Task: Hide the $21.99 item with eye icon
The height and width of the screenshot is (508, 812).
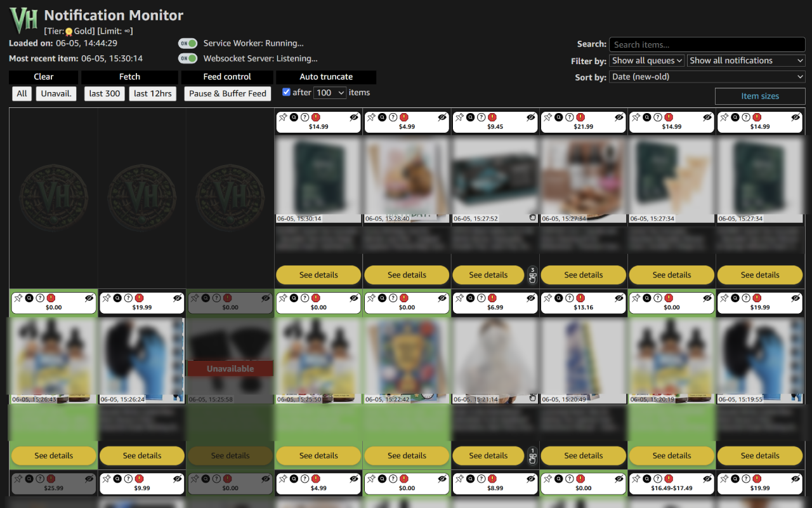Action: (x=619, y=117)
